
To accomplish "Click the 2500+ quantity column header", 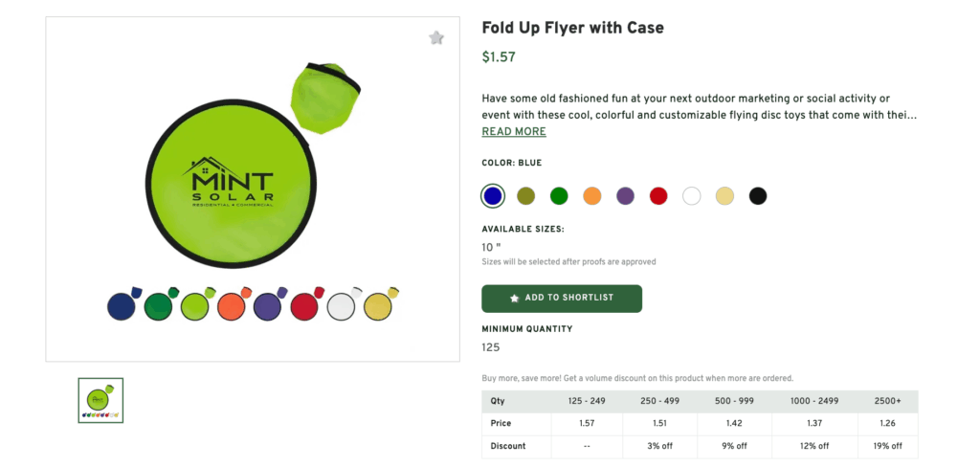I will pyautogui.click(x=888, y=401).
